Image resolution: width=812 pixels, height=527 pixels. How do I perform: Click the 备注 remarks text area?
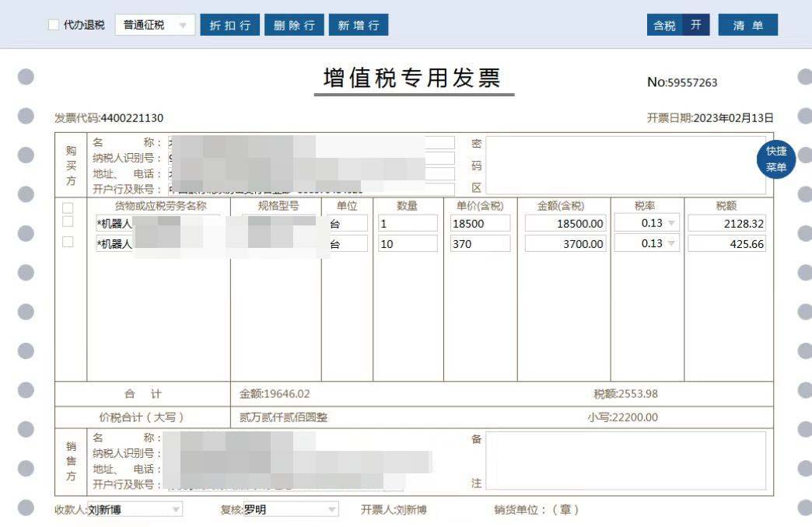tap(625, 461)
